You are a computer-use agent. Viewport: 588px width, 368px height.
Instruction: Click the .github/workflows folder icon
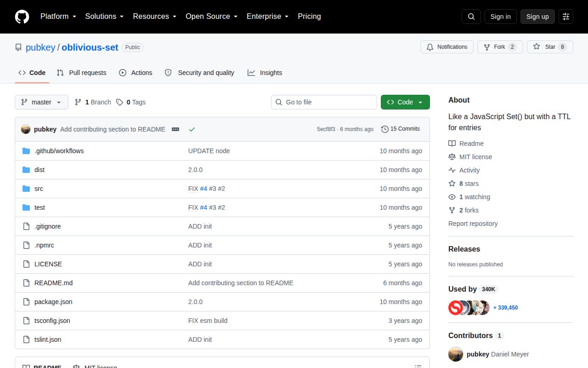(x=26, y=151)
